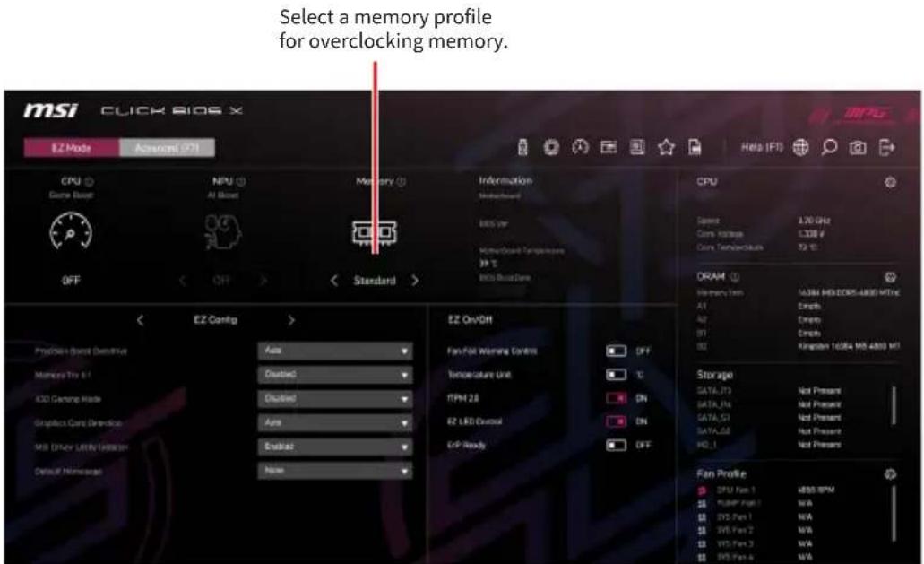Click the Memory module icon
The width and height of the screenshot is (924, 564).
[x=375, y=233]
